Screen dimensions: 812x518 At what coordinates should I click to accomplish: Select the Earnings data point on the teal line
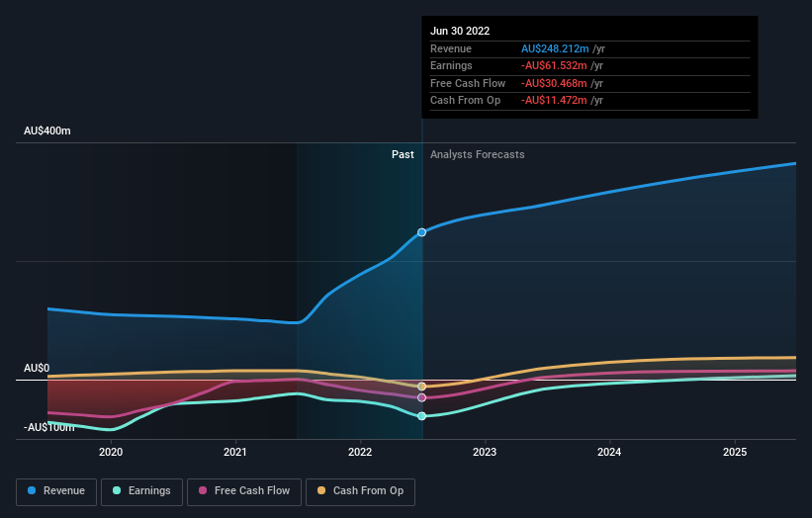(x=422, y=416)
